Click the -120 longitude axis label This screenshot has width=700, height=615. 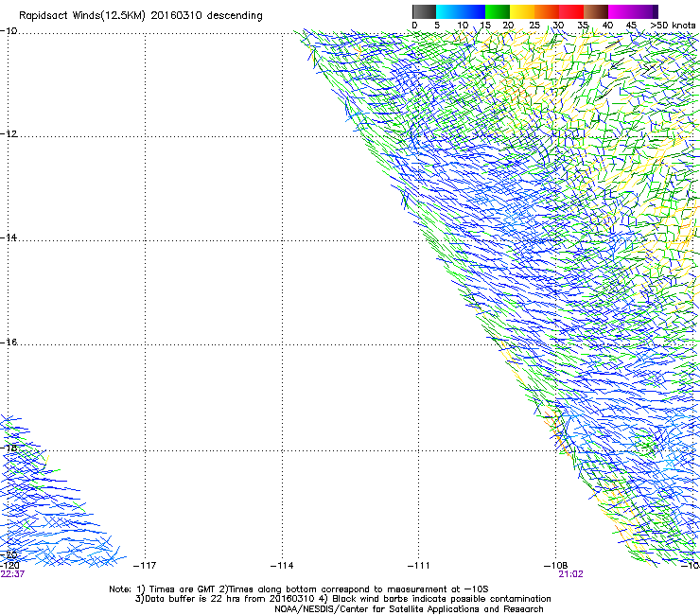(9, 566)
